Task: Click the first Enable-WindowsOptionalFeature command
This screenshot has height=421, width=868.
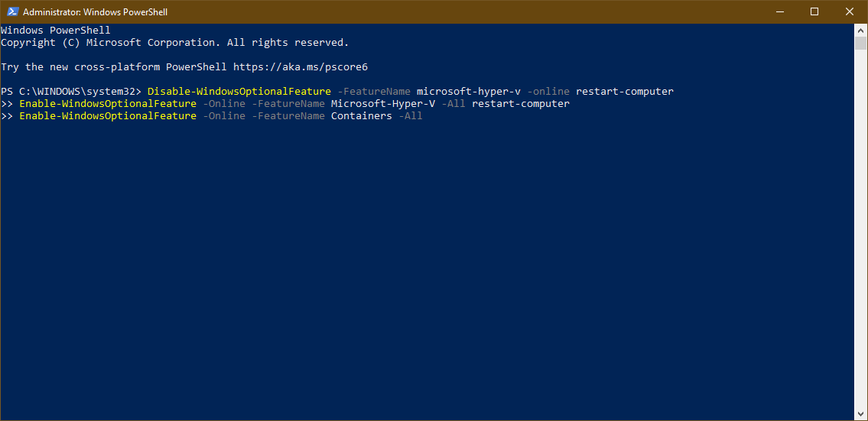Action: point(107,103)
